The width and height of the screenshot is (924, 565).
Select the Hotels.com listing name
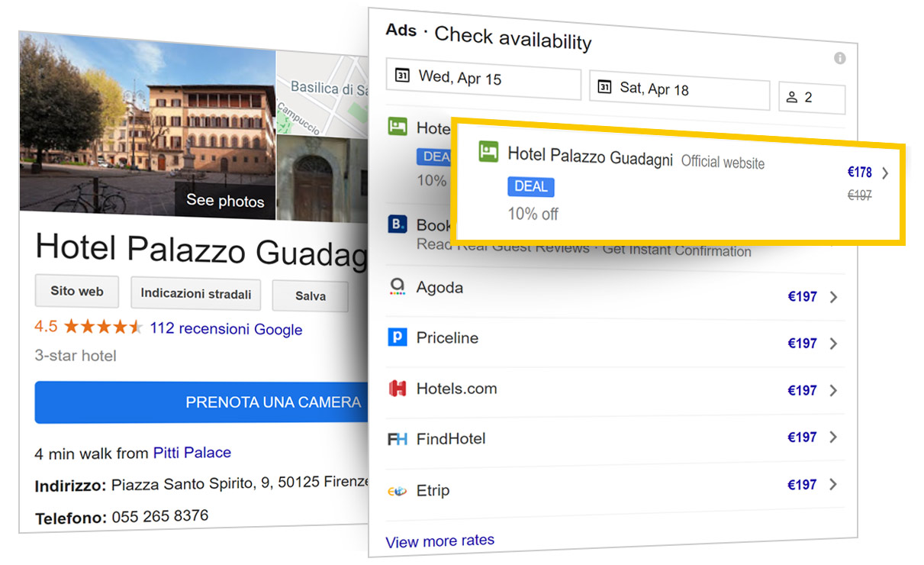tap(456, 389)
